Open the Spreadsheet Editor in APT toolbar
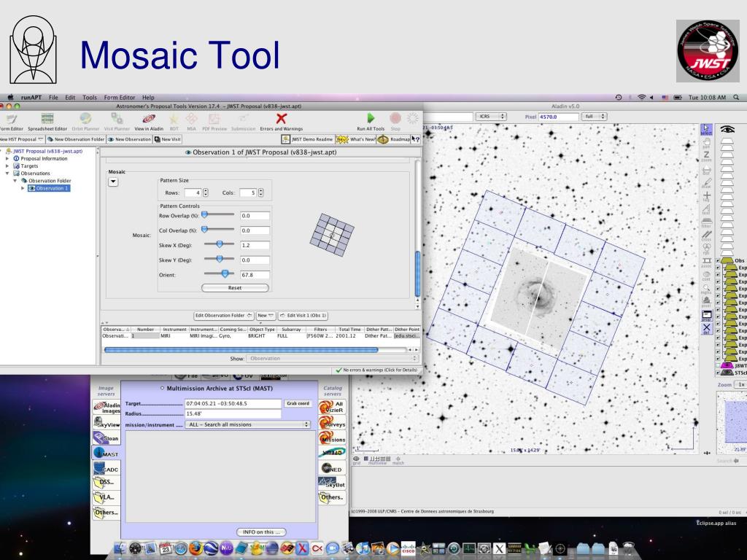 pos(47,122)
